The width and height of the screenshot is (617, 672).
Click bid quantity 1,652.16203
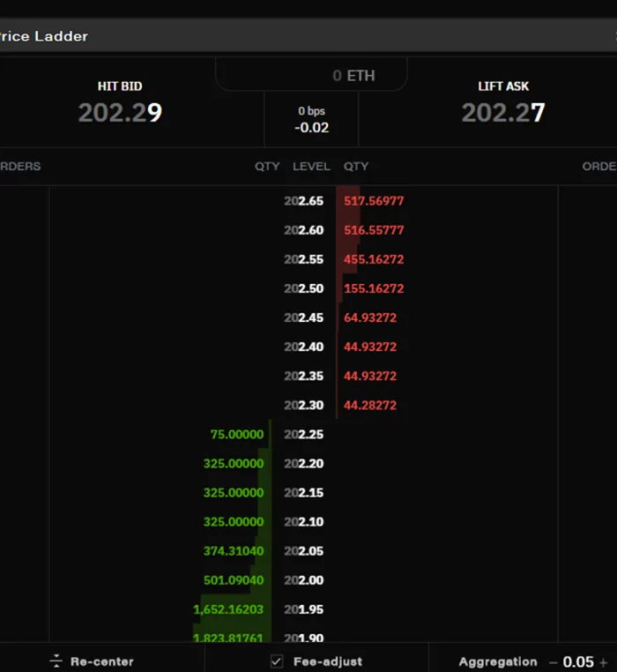[x=228, y=609]
